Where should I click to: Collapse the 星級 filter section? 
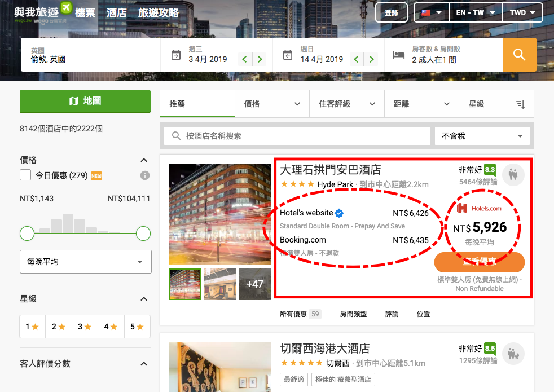click(x=144, y=299)
